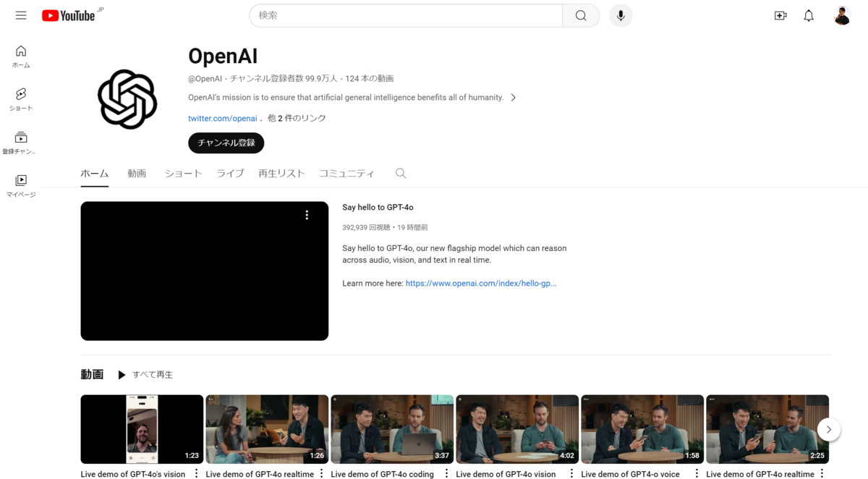Image resolution: width=868 pixels, height=479 pixels.
Task: Open the 2:25 video thumbnail
Action: (x=767, y=429)
